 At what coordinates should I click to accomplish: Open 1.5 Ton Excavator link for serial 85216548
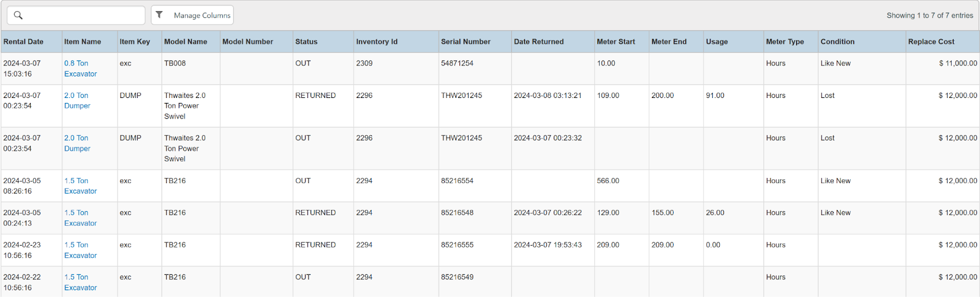click(80, 218)
